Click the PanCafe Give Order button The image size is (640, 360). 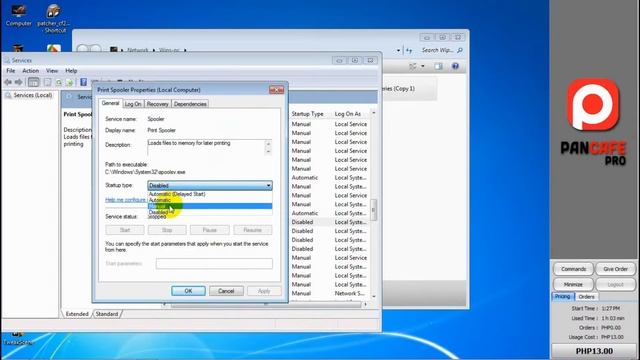point(616,269)
